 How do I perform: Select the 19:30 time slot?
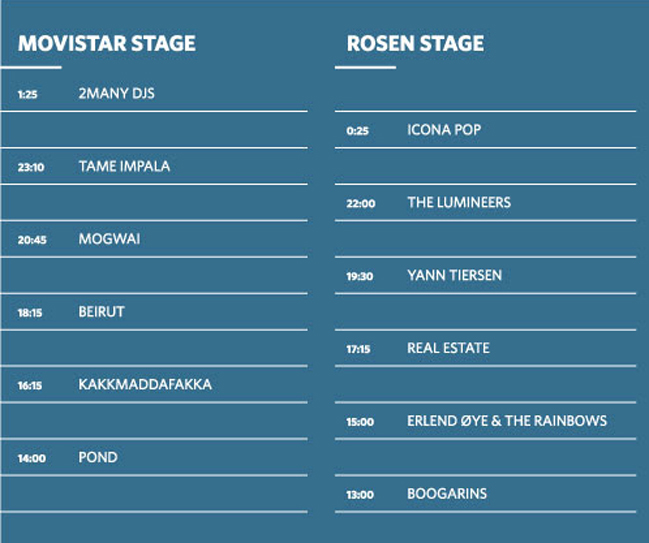tap(360, 276)
